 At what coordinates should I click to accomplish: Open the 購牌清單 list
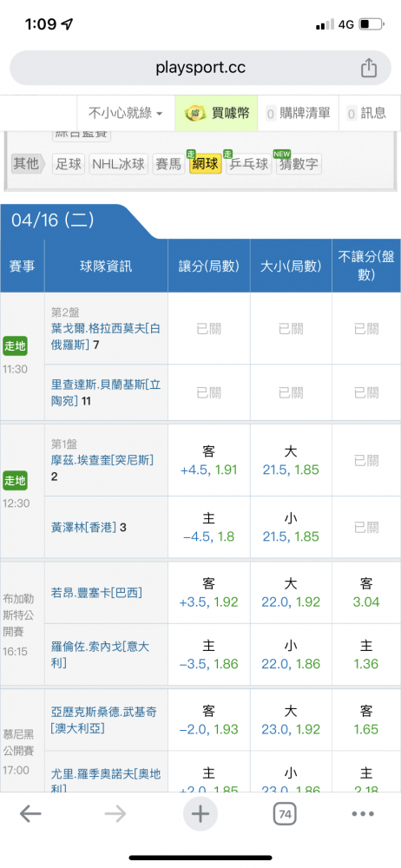click(x=299, y=114)
